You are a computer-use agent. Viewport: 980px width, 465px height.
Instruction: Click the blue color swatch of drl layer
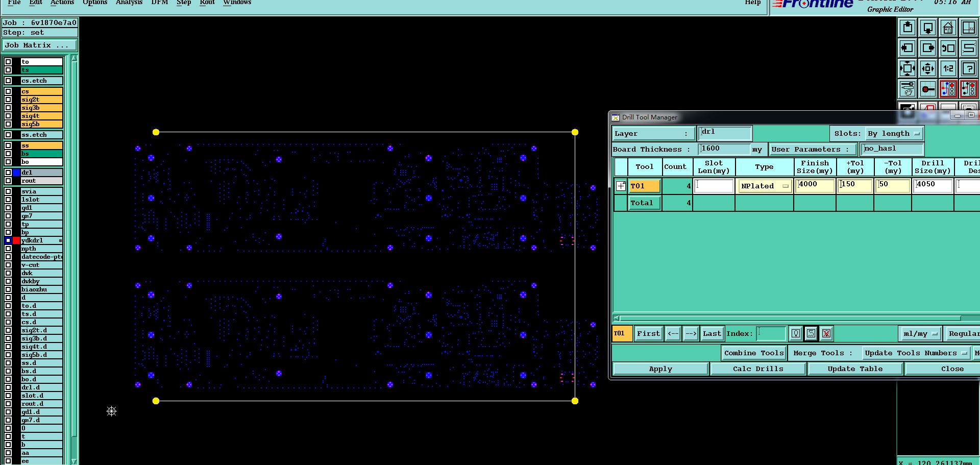click(x=16, y=173)
